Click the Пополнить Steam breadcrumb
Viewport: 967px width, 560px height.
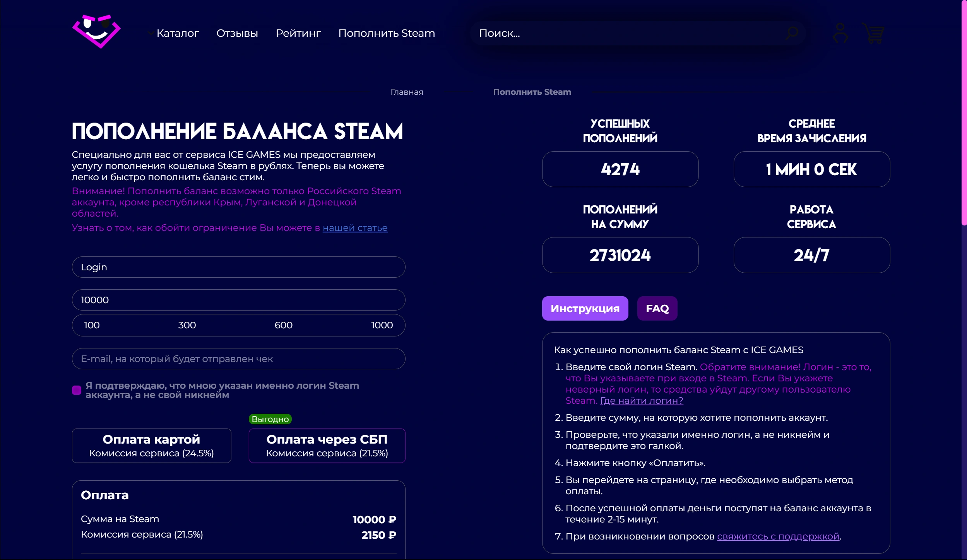pyautogui.click(x=532, y=92)
